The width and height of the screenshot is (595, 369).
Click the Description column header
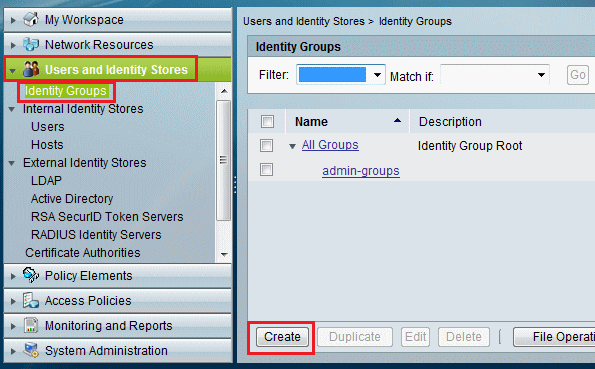[450, 121]
